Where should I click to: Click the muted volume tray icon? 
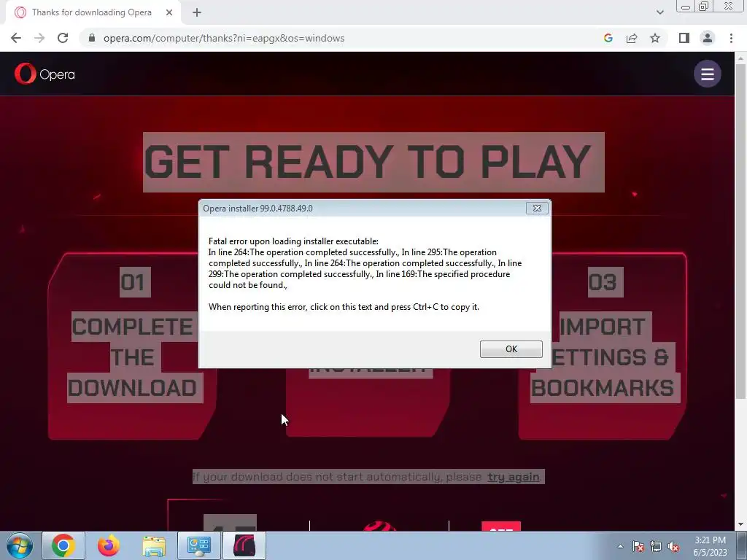coord(673,546)
